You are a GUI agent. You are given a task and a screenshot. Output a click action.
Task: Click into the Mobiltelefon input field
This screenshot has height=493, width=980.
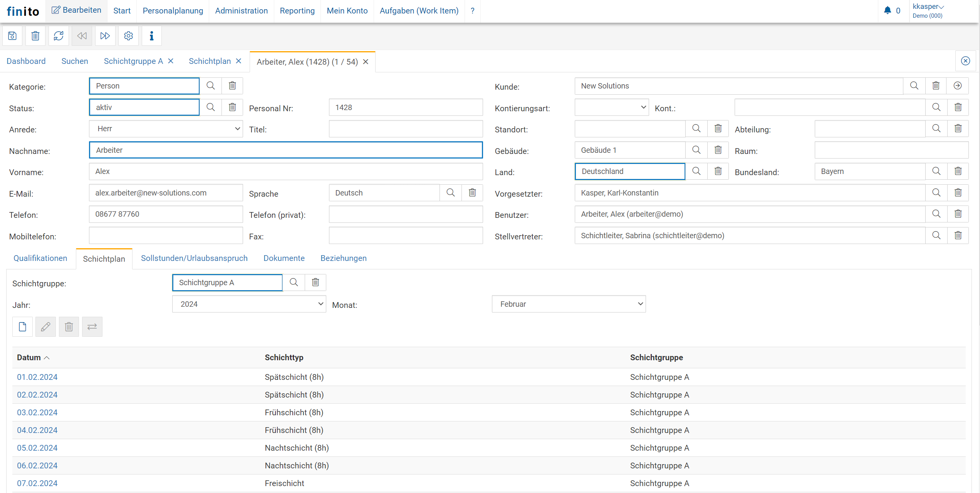click(x=166, y=236)
